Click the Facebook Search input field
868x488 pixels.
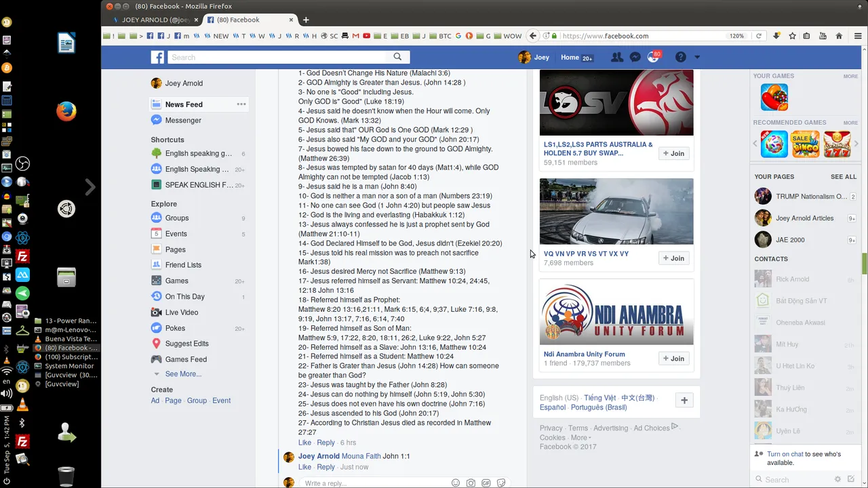pos(277,58)
